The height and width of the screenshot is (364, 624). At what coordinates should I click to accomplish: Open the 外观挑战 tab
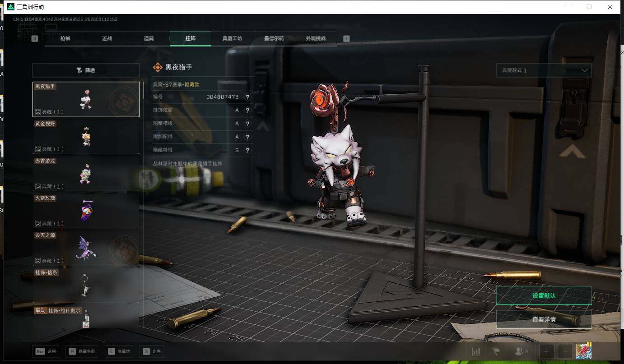coord(315,39)
